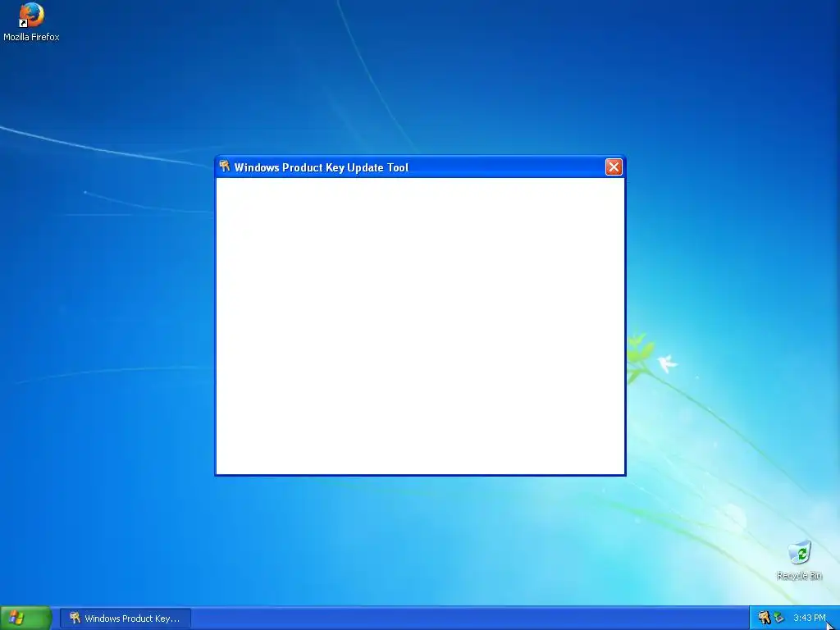Select the Recycle Bin desktop icon
The image size is (840, 630).
(799, 560)
